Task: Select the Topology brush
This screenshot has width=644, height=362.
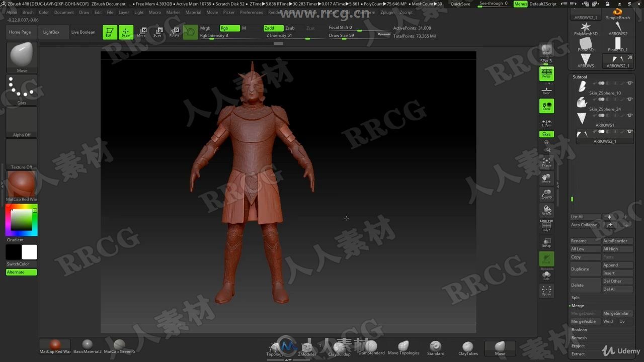Action: (275, 348)
